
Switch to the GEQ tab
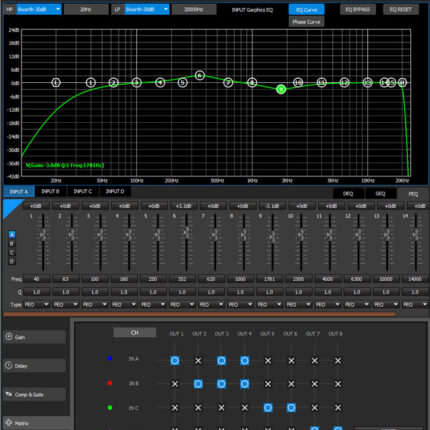tap(380, 193)
